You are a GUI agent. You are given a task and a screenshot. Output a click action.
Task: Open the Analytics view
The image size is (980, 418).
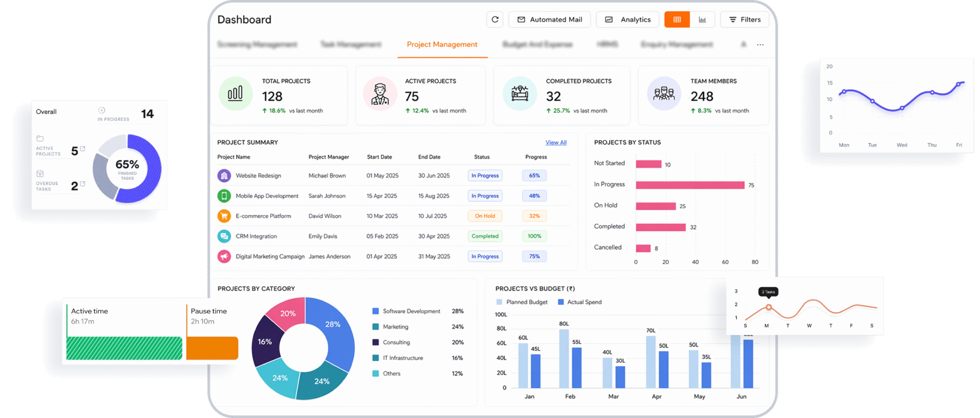[627, 20]
